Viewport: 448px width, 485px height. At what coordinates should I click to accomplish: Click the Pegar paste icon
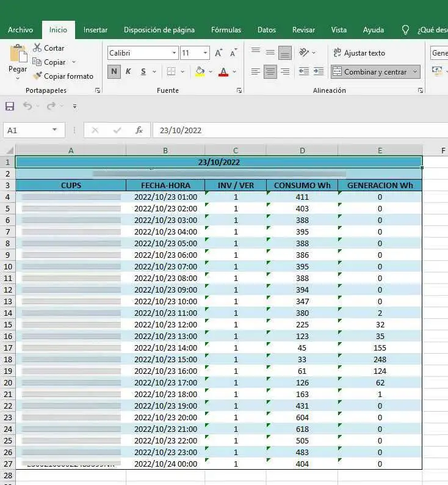(18, 55)
